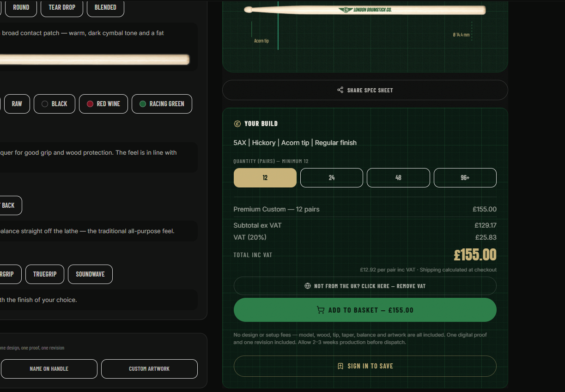This screenshot has height=392, width=565.
Task: Click the pound icon beside Your Build
Action: [x=237, y=124]
